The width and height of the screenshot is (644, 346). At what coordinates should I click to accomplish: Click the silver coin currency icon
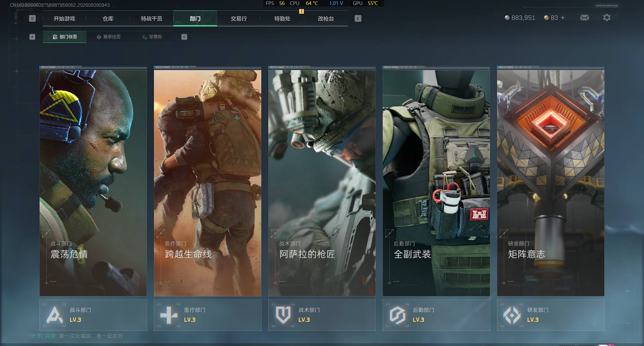tap(507, 18)
